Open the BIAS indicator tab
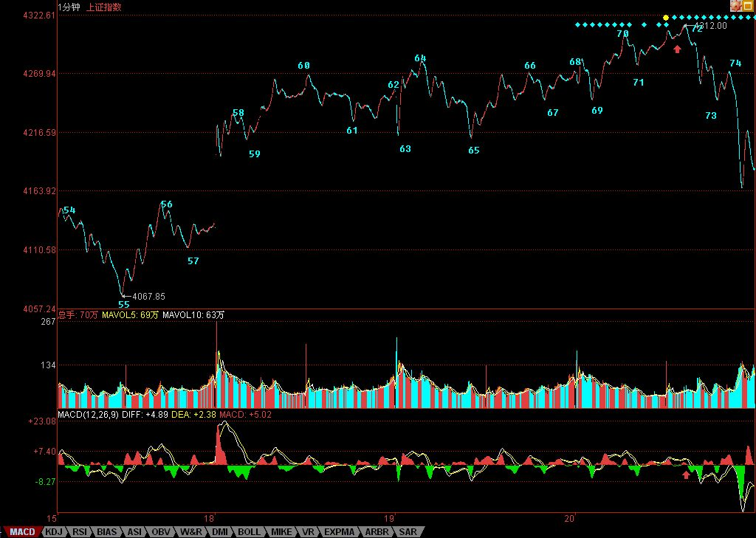The image size is (756, 538). click(x=107, y=531)
